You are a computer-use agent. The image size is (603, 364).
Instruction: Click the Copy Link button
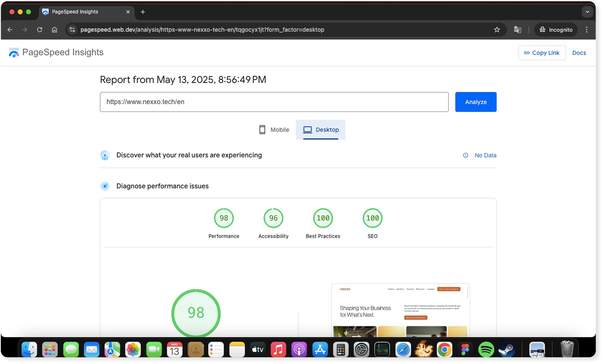point(542,53)
